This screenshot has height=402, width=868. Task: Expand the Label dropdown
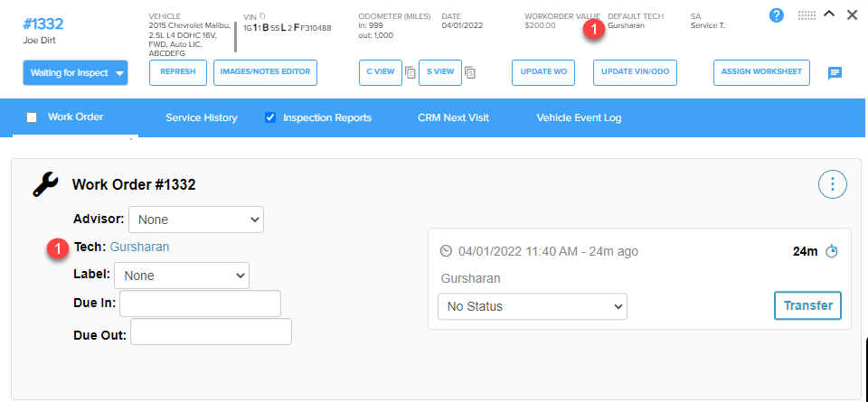[x=182, y=276]
